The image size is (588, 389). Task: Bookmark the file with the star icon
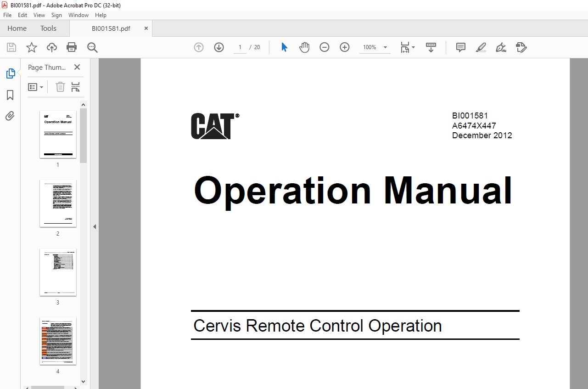[x=31, y=47]
